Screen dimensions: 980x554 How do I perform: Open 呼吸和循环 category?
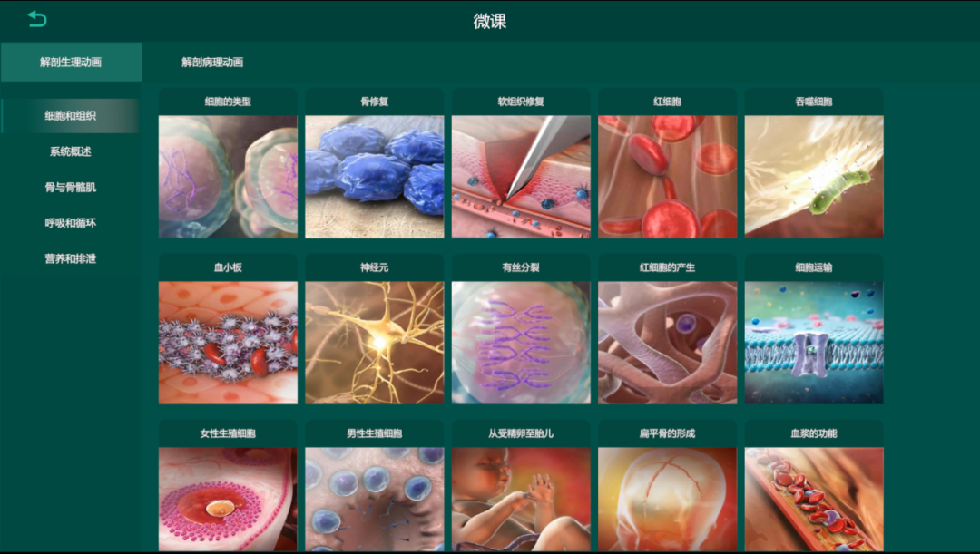coord(71,223)
